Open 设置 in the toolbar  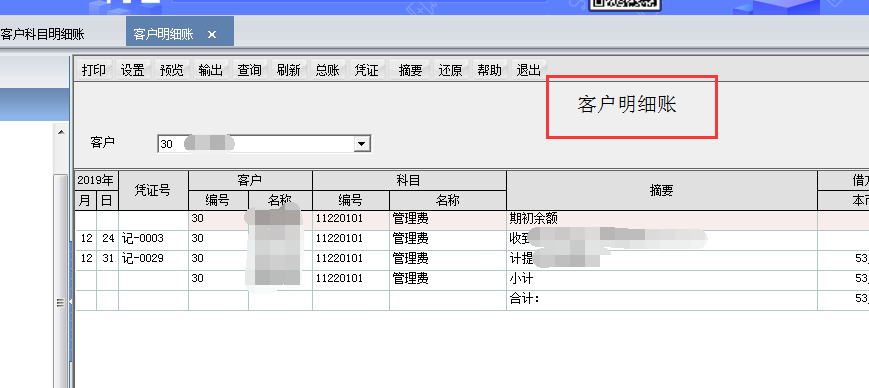coord(132,70)
